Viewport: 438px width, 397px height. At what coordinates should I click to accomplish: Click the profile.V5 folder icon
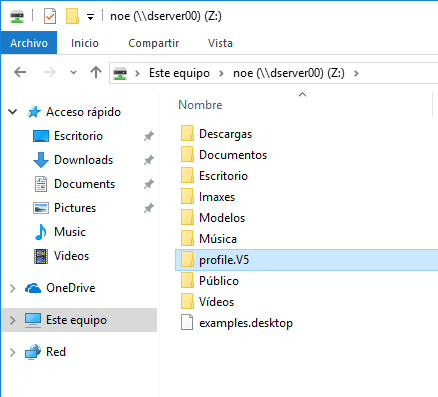point(187,260)
